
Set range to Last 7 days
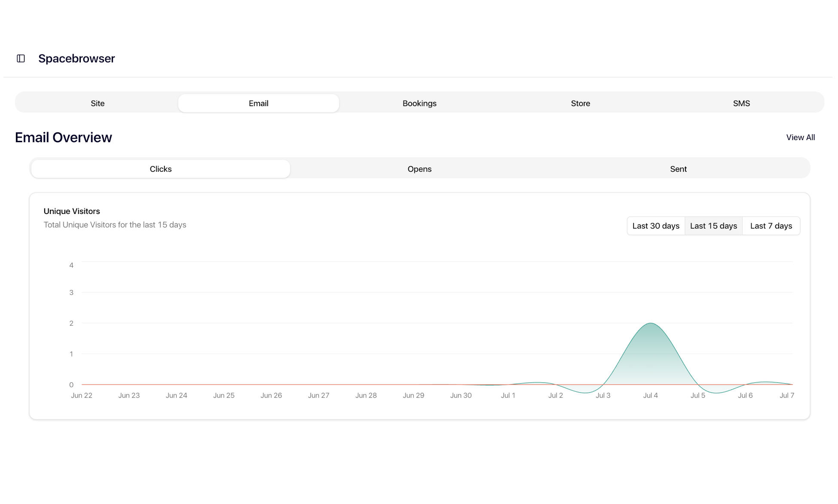(x=771, y=226)
